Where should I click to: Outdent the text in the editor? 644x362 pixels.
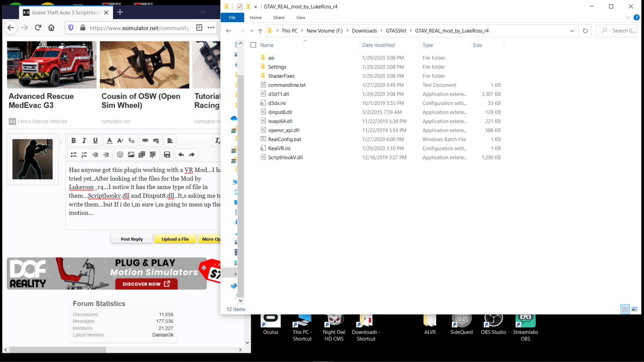point(95,154)
